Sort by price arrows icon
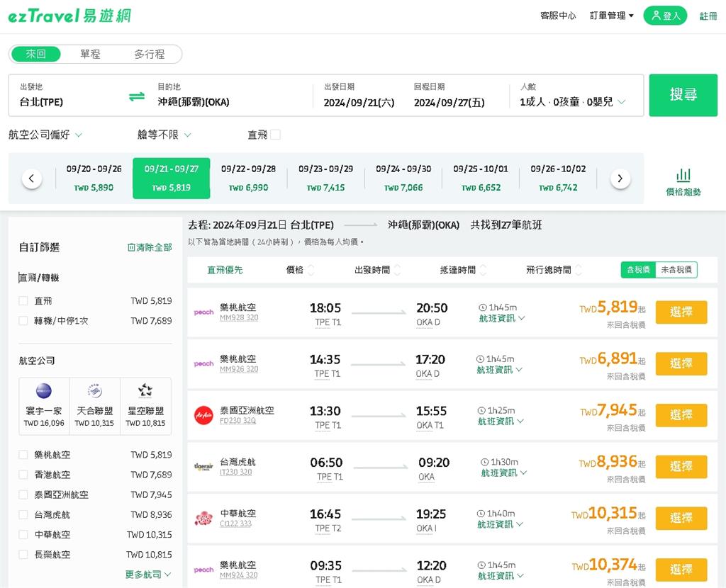The width and height of the screenshot is (726, 588). coord(311,270)
